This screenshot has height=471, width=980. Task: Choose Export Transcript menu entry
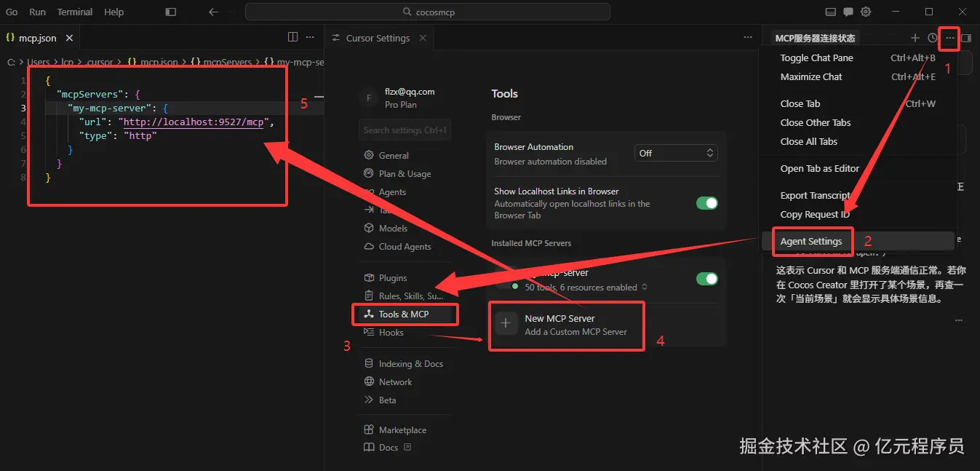click(815, 195)
